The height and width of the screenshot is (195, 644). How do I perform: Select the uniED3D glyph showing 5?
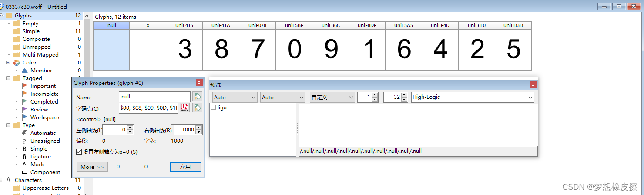coord(513,46)
